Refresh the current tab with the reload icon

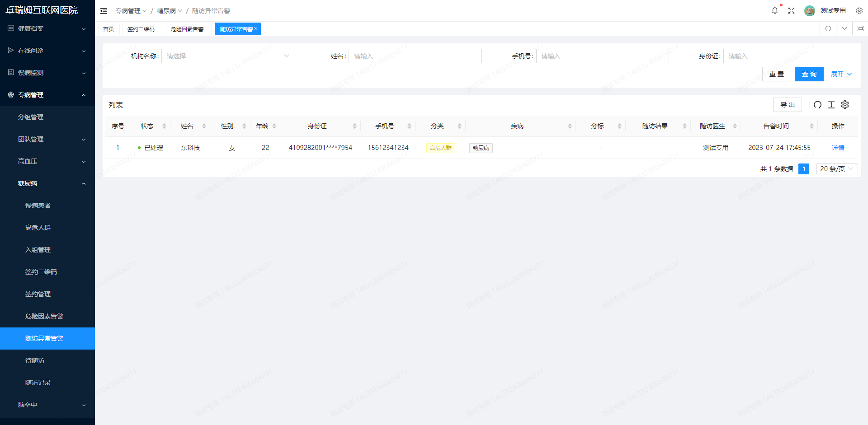(828, 28)
